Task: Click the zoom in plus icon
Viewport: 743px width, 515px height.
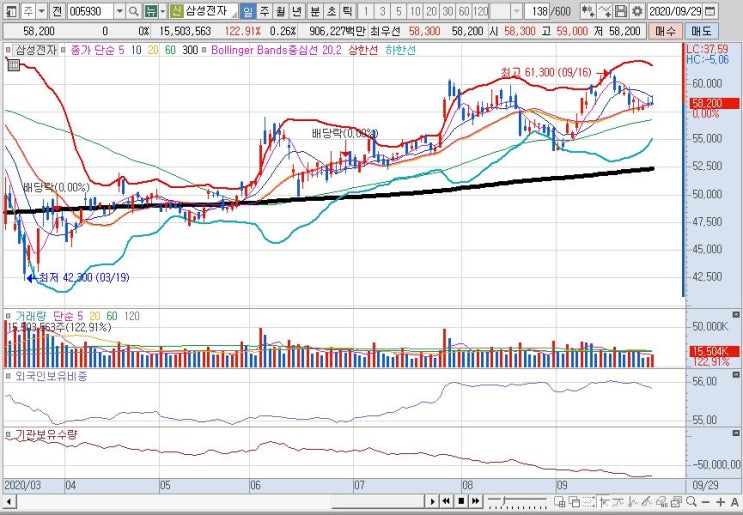Action: coord(721,501)
